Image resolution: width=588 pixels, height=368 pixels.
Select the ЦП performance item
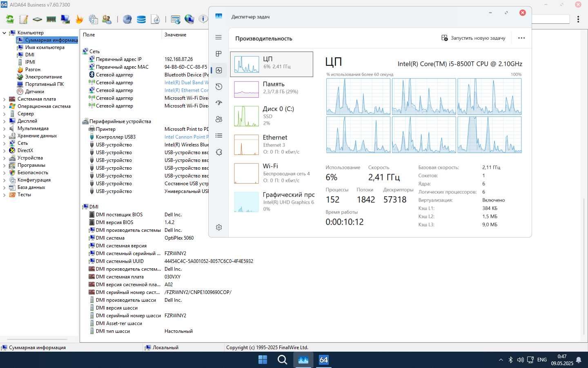click(x=272, y=64)
